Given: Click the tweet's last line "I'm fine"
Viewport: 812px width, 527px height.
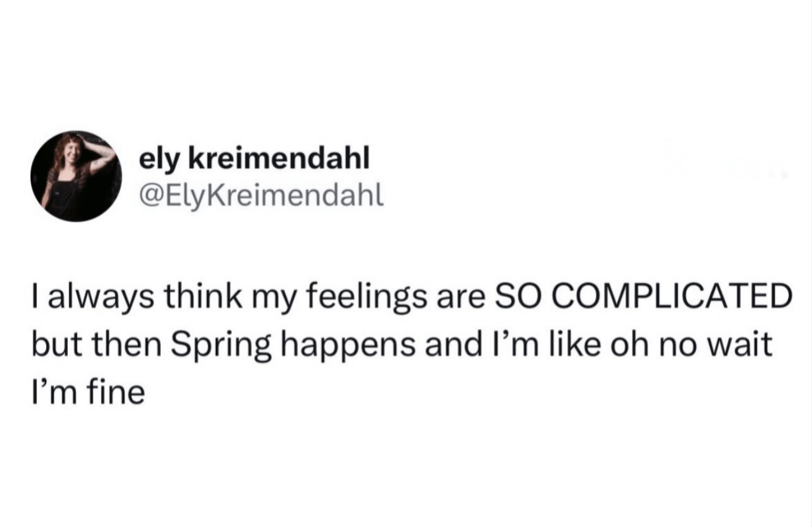Looking at the screenshot, I should (88, 392).
